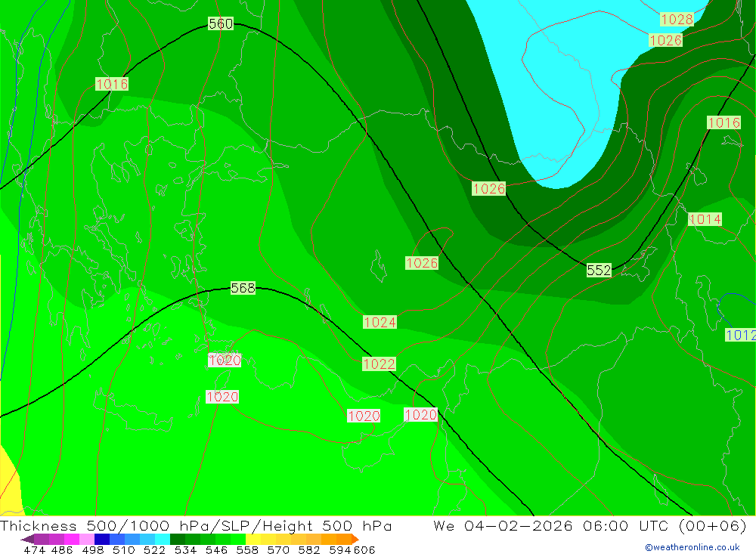Click the 1020 label next to 1022's lower right
The height and width of the screenshot is (554, 756).
[x=421, y=415]
